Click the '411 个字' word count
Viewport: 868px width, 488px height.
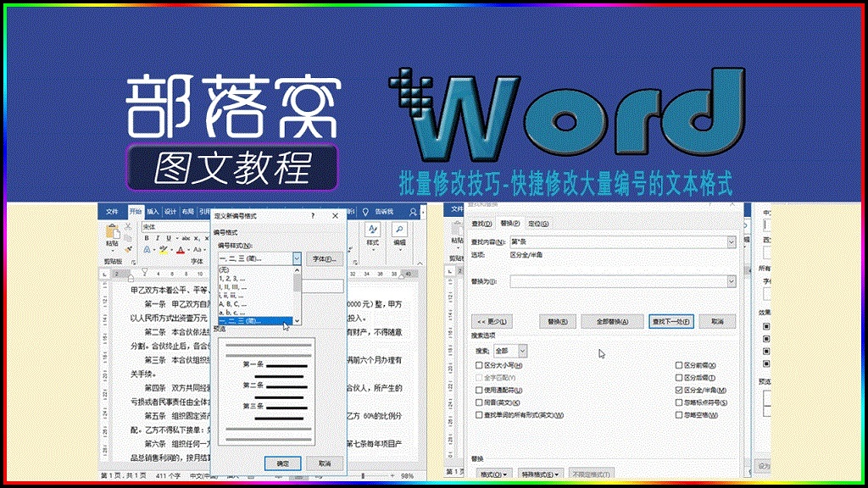(169, 476)
